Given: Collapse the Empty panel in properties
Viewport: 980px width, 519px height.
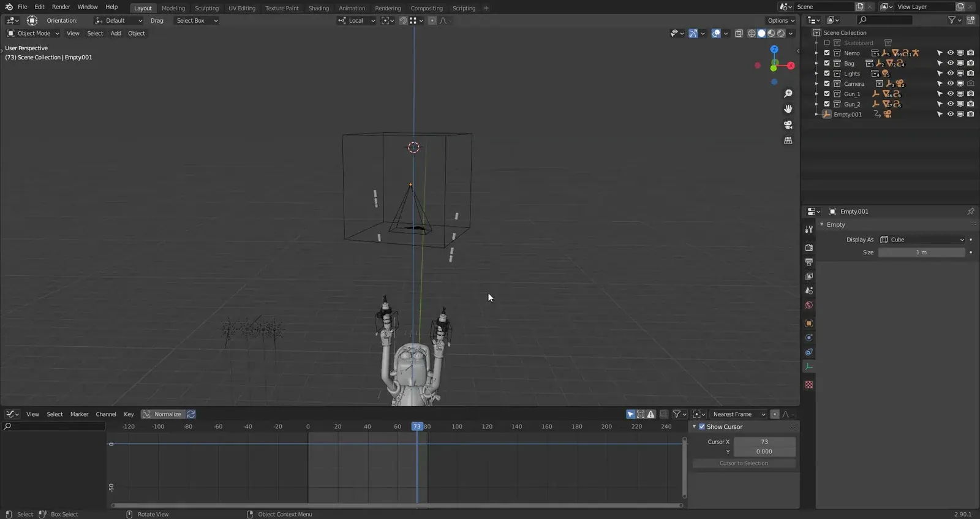Looking at the screenshot, I should pos(822,224).
